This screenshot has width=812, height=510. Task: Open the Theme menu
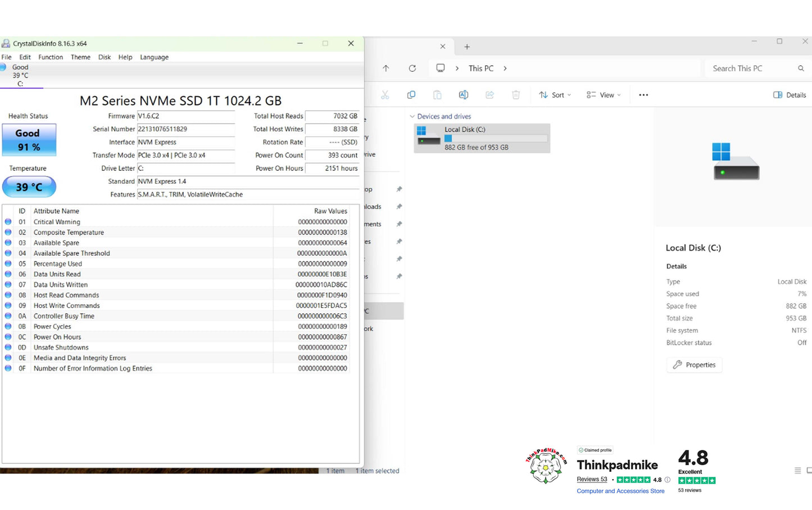(80, 57)
